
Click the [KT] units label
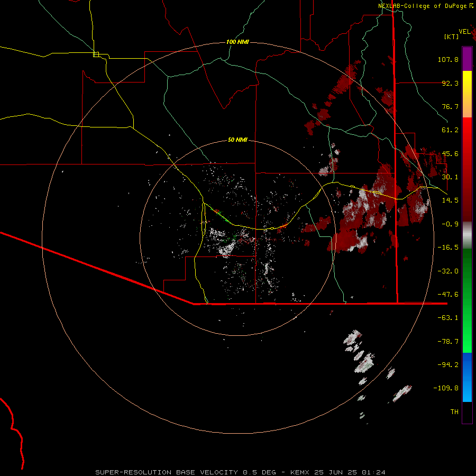452,36
